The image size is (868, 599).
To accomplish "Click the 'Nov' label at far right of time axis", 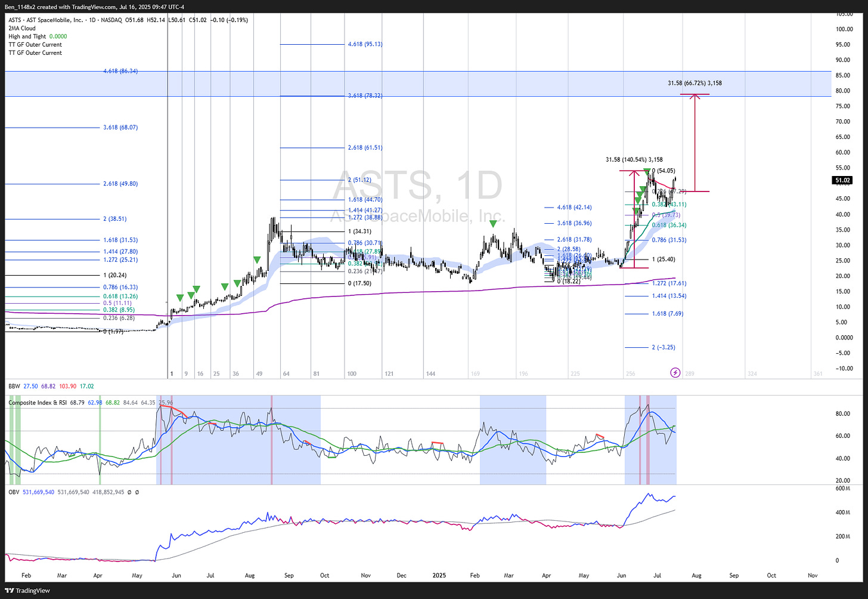I will coord(812,576).
